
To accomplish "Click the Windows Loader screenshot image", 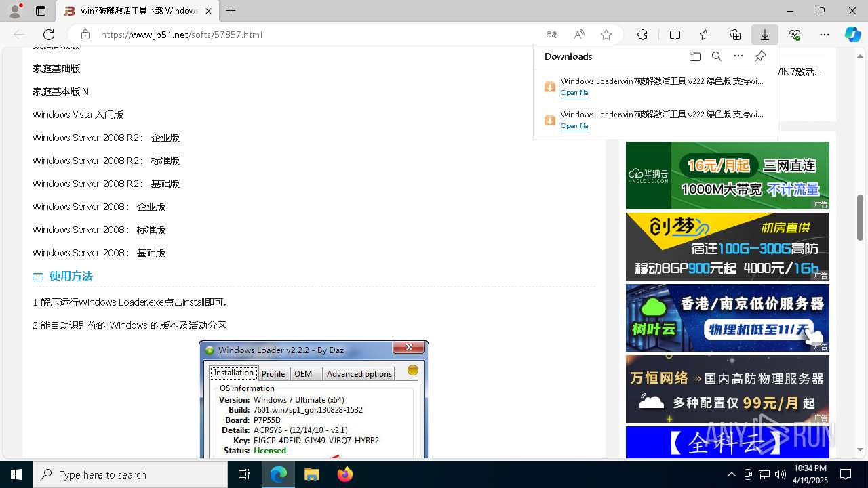I will click(313, 399).
